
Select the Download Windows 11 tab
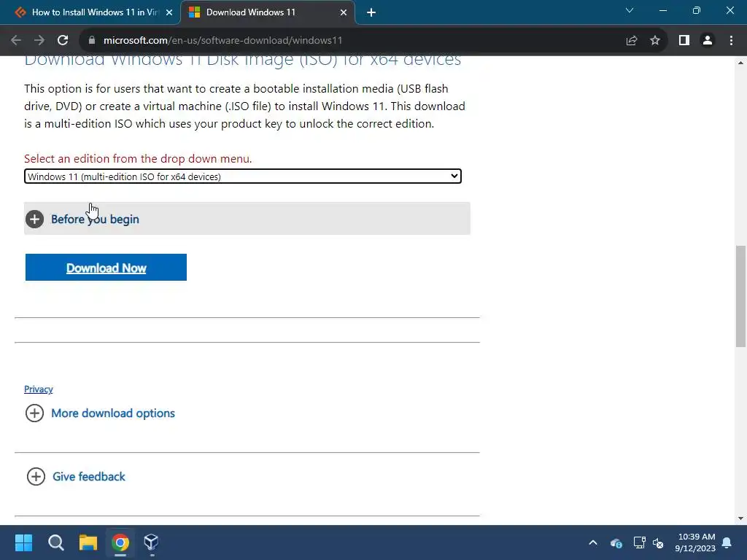coord(268,12)
